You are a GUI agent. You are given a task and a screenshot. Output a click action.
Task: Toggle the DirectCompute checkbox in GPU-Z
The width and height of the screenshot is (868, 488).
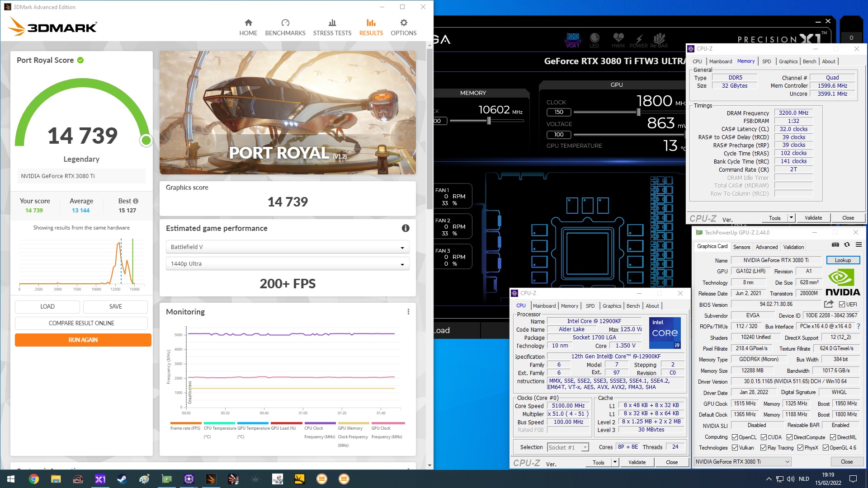[x=789, y=437]
